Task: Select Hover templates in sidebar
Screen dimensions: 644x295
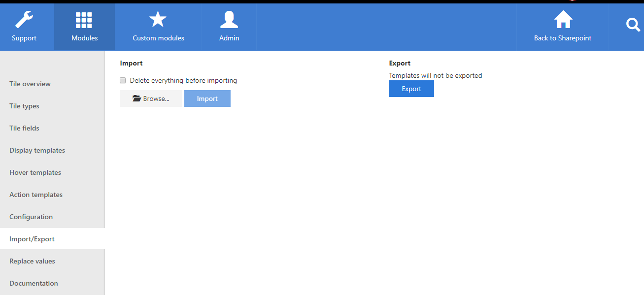Action: pos(35,172)
